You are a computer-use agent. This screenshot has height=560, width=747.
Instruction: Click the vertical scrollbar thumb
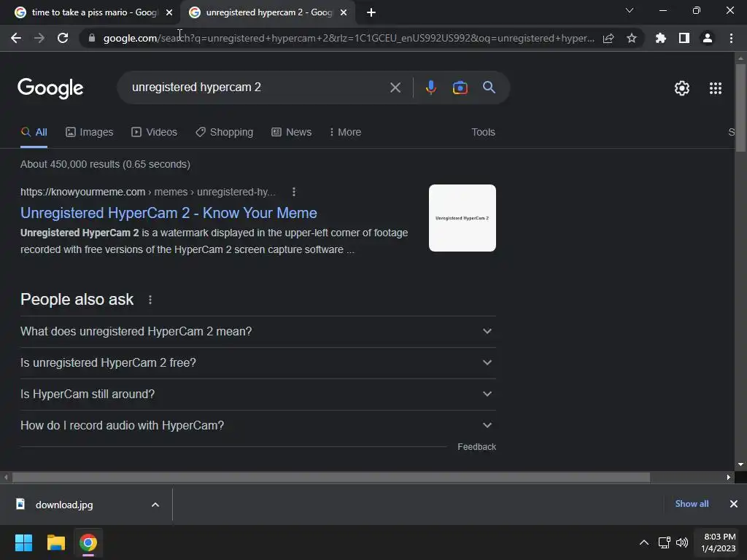point(740,108)
